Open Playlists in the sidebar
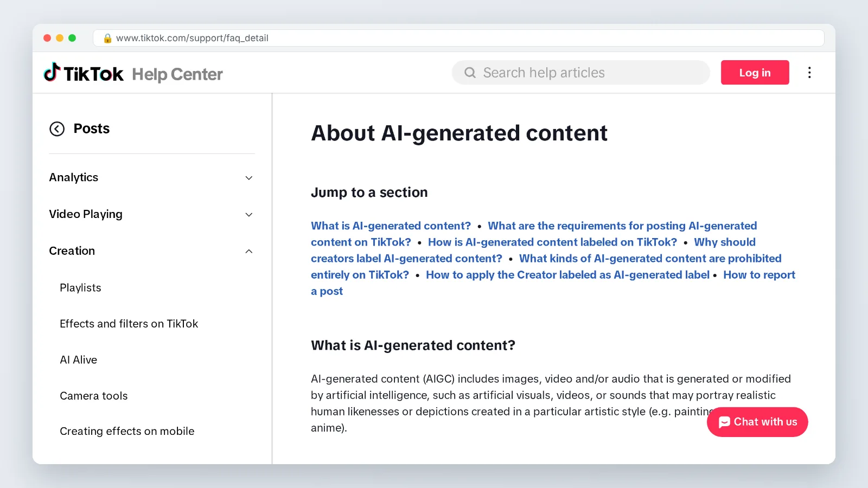Viewport: 868px width, 488px height. [x=80, y=288]
